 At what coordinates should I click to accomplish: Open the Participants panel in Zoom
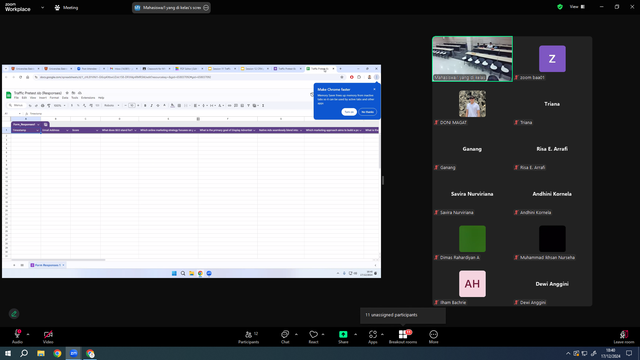coord(249,337)
